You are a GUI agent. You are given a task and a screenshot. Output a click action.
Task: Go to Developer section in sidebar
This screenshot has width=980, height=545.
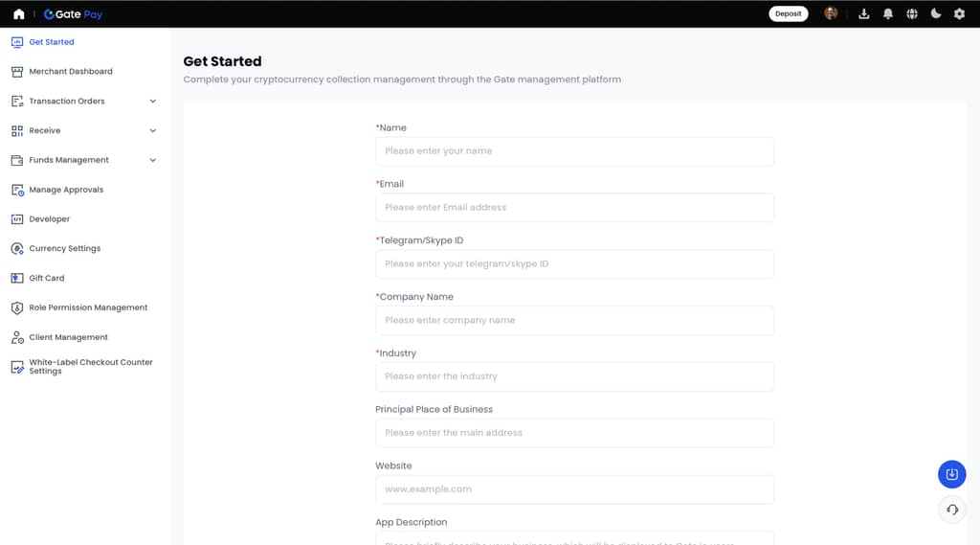click(49, 219)
